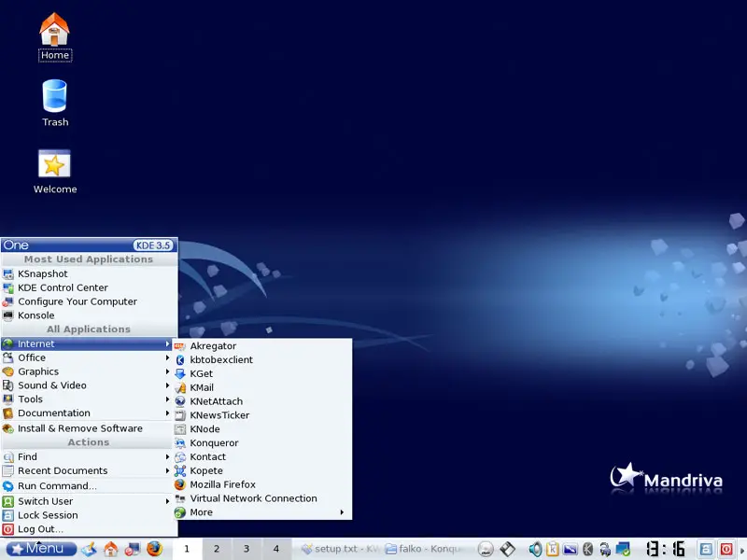Expand the Find submenu arrow

[167, 456]
